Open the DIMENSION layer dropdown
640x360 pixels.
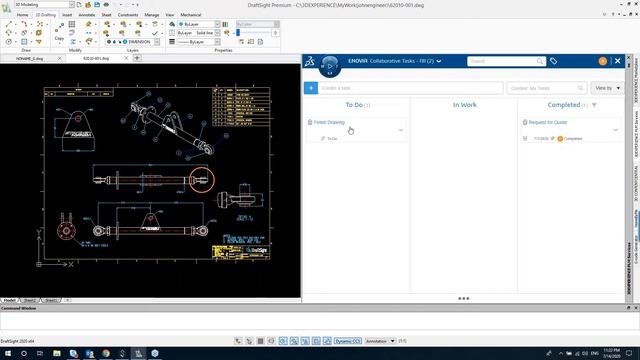(x=157, y=42)
